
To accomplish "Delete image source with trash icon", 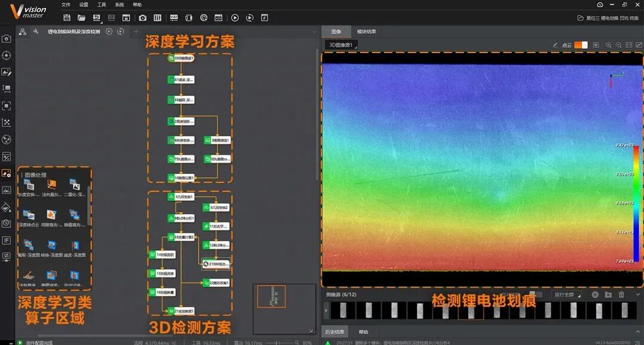I will [x=621, y=294].
